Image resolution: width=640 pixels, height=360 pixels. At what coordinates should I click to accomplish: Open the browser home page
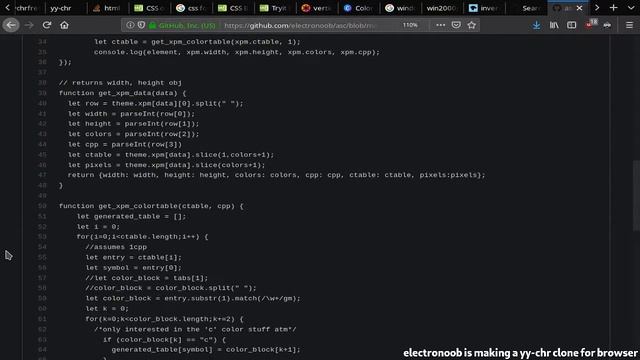64,25
